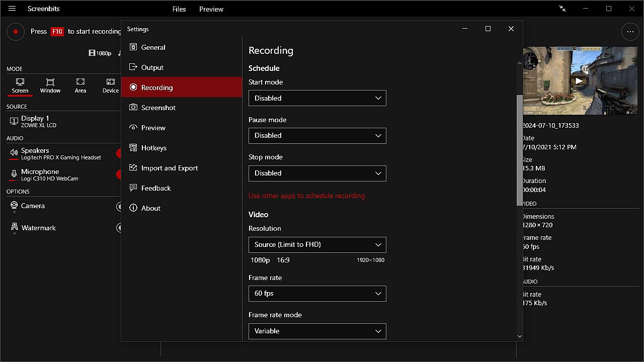Open the Frame rate dropdown
Image resolution: width=644 pixels, height=362 pixels.
tap(317, 294)
